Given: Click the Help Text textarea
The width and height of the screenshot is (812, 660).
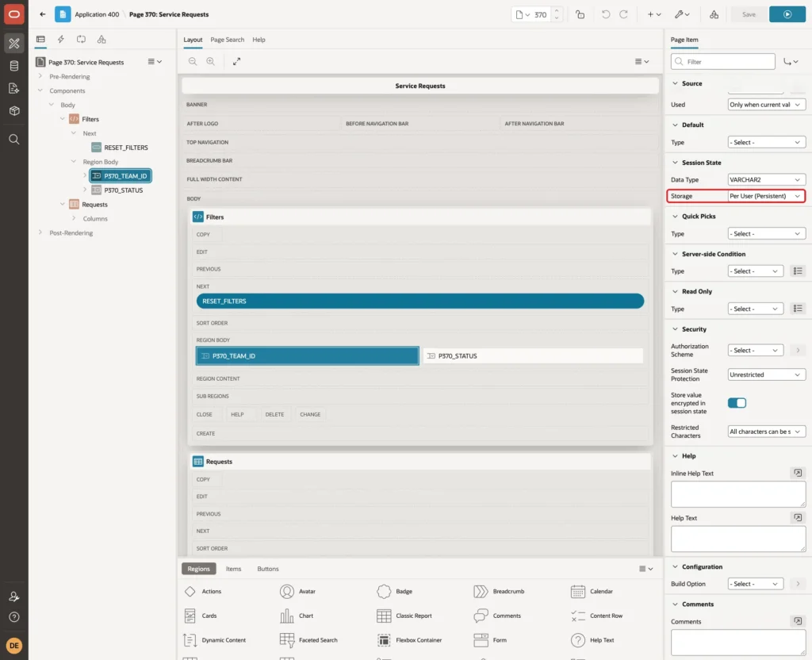Looking at the screenshot, I should coord(738,539).
